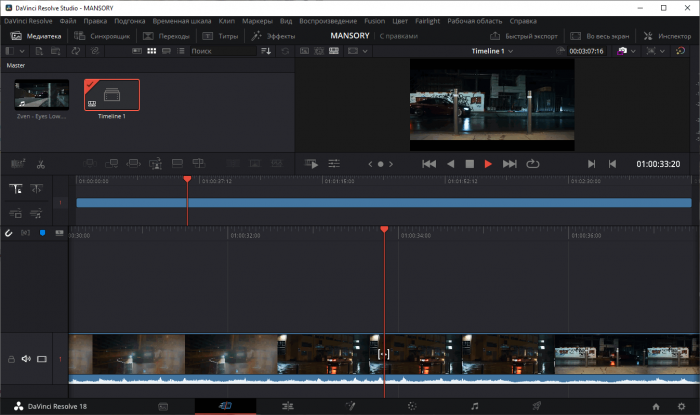This screenshot has height=415, width=700.
Task: Click the Source Overwrite icon
Action: tap(198, 164)
